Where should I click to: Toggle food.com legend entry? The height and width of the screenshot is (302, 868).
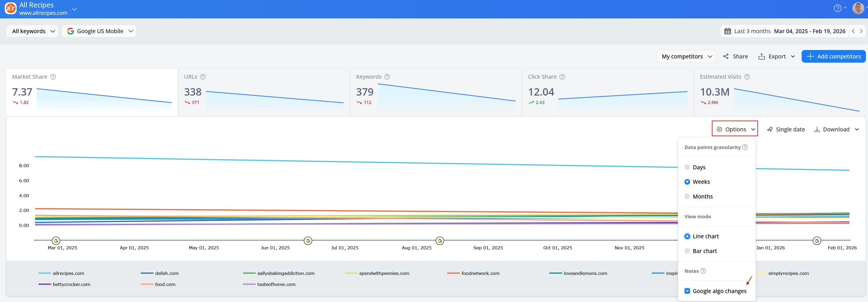pyautogui.click(x=158, y=284)
